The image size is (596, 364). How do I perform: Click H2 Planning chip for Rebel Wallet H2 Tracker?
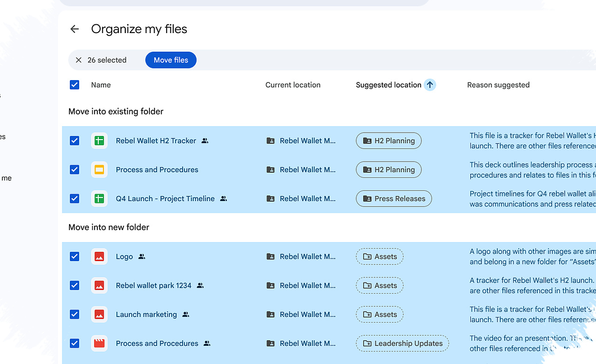(x=389, y=141)
